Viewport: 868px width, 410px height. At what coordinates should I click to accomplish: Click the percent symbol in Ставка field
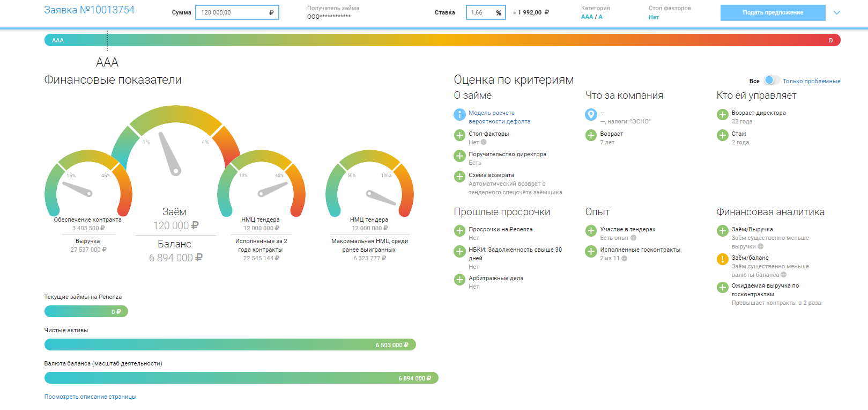pos(499,12)
